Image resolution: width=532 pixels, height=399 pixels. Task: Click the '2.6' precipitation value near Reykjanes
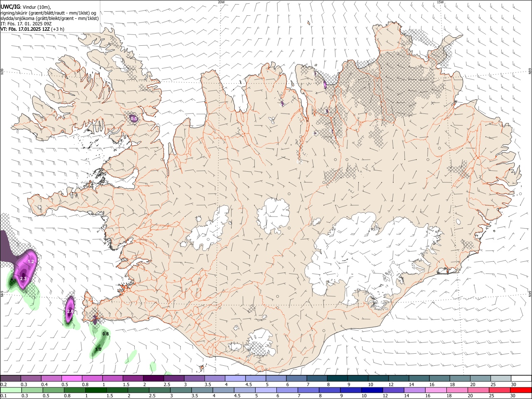(70, 311)
